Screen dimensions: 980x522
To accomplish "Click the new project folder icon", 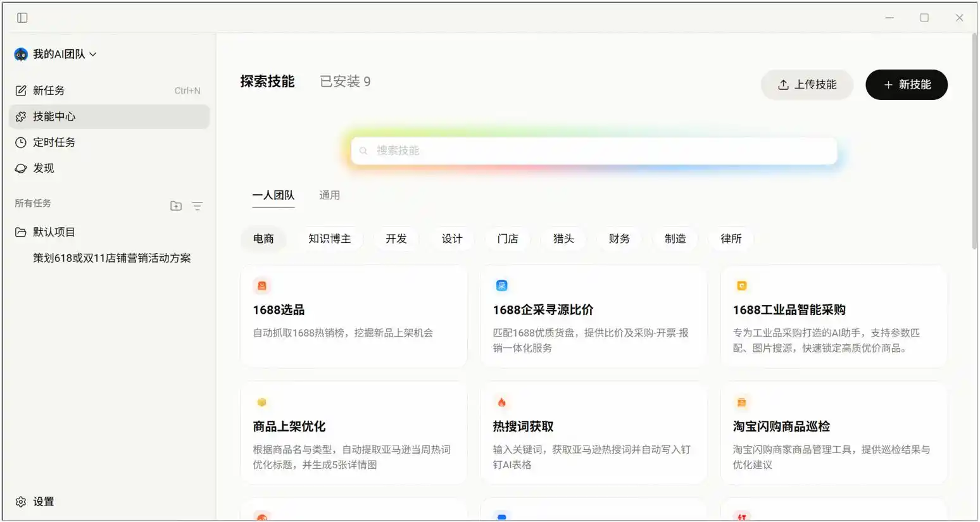I will pyautogui.click(x=176, y=206).
